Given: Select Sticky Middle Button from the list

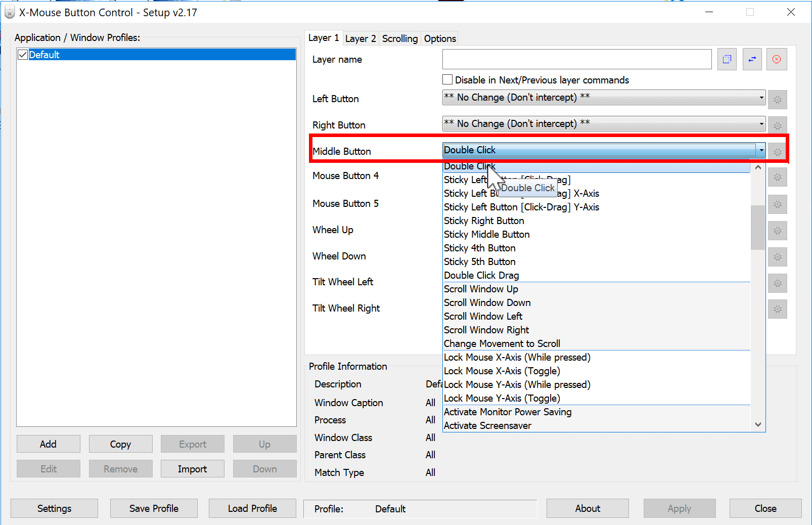Looking at the screenshot, I should click(486, 234).
